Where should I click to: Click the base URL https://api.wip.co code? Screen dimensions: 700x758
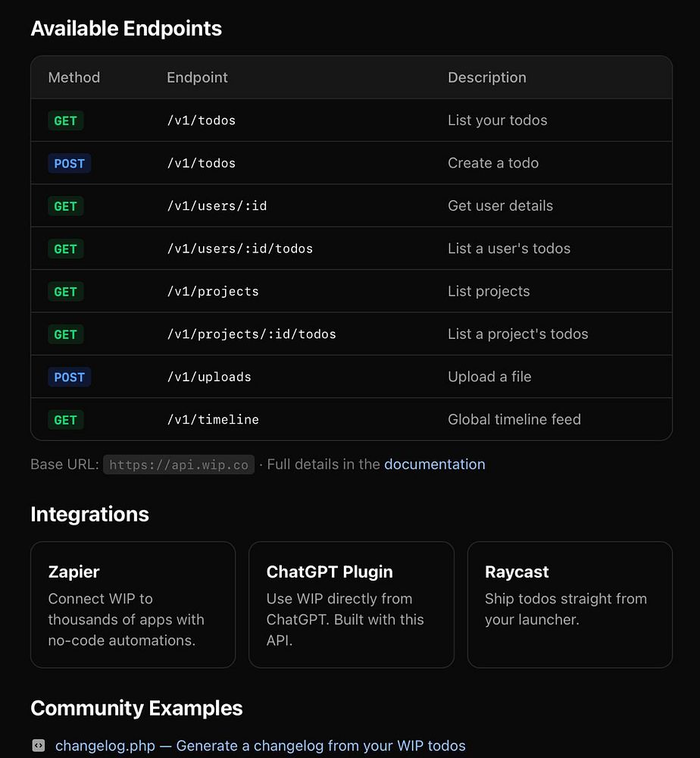pyautogui.click(x=179, y=465)
